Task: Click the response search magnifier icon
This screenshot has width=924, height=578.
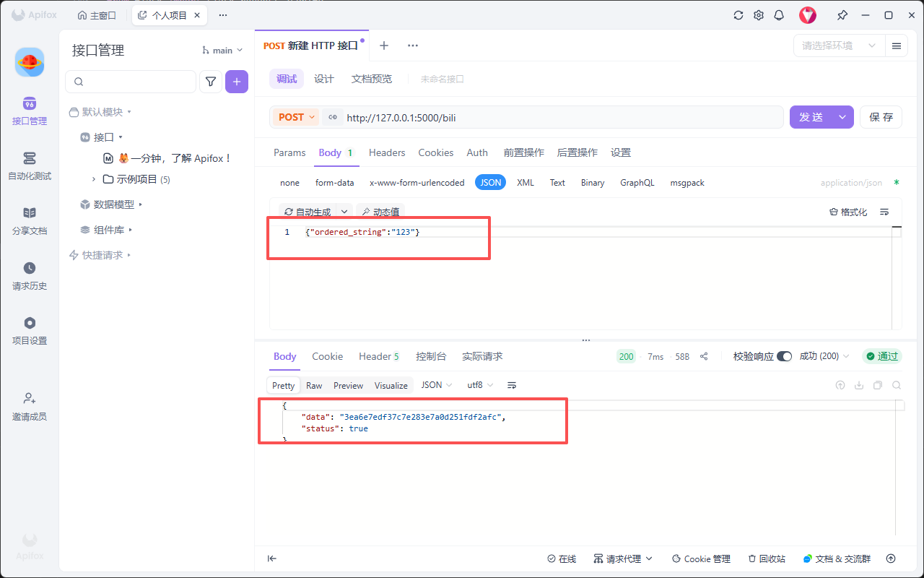Action: coord(897,385)
